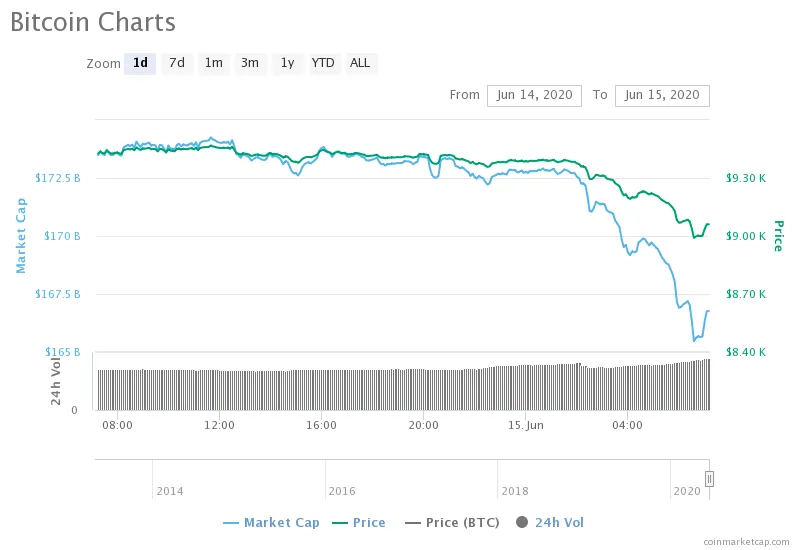This screenshot has height=550, width=800.
Task: Edit the To date Jun 15, 2020
Action: click(x=662, y=95)
